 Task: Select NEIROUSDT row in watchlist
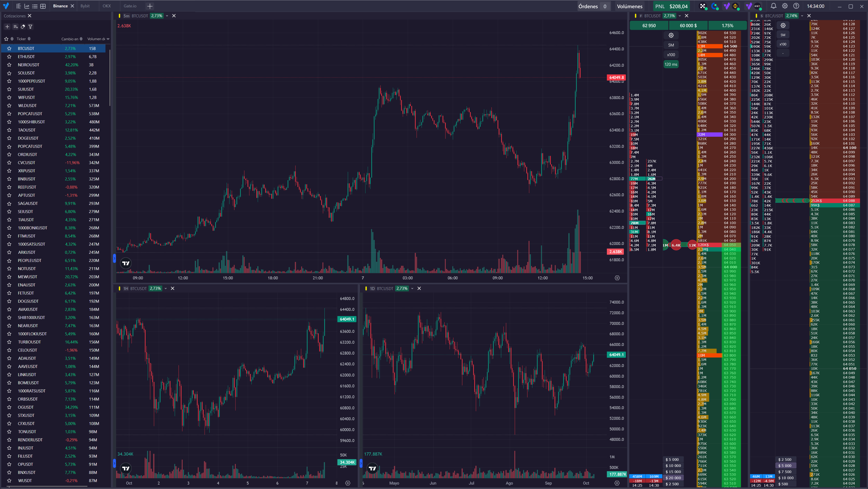coord(29,65)
